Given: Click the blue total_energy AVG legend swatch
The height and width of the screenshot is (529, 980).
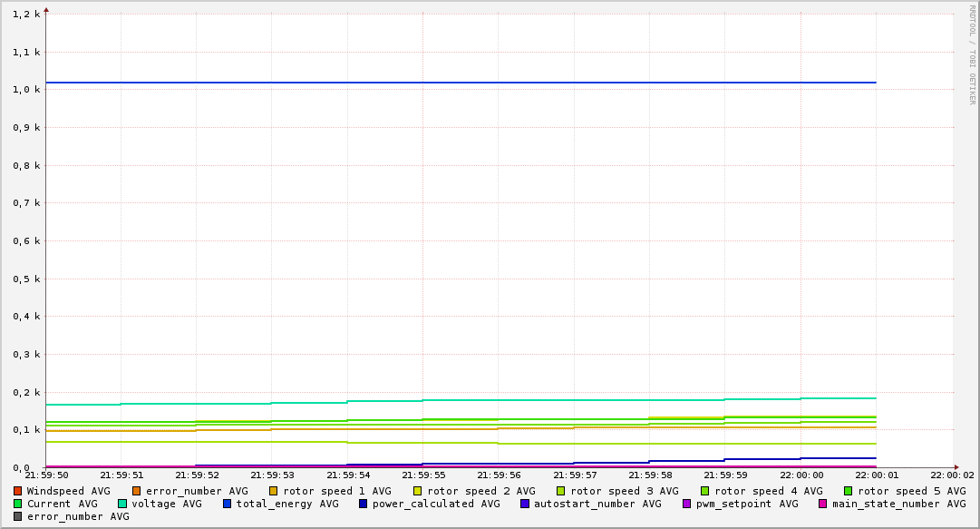Looking at the screenshot, I should (227, 504).
